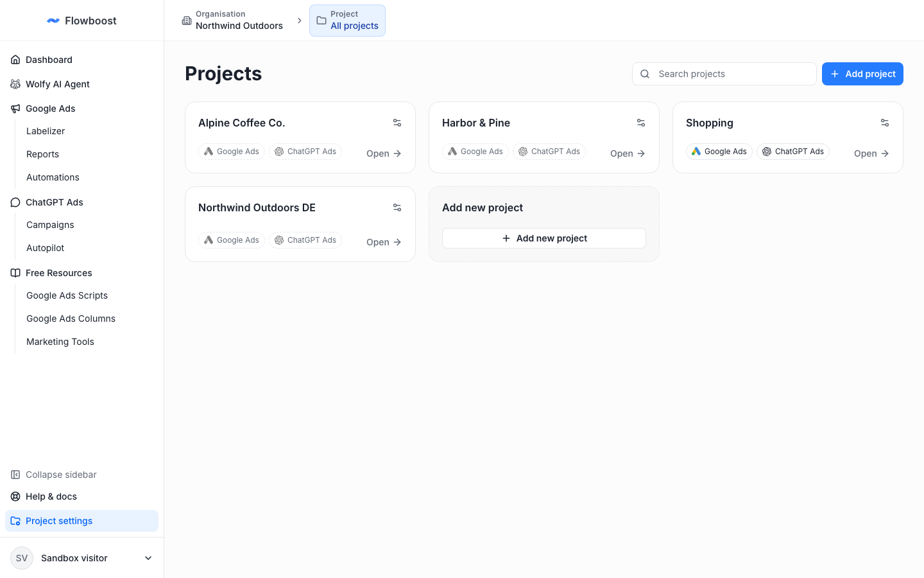Click the Project settings folder-gear icon
The image size is (924, 578).
coord(15,521)
